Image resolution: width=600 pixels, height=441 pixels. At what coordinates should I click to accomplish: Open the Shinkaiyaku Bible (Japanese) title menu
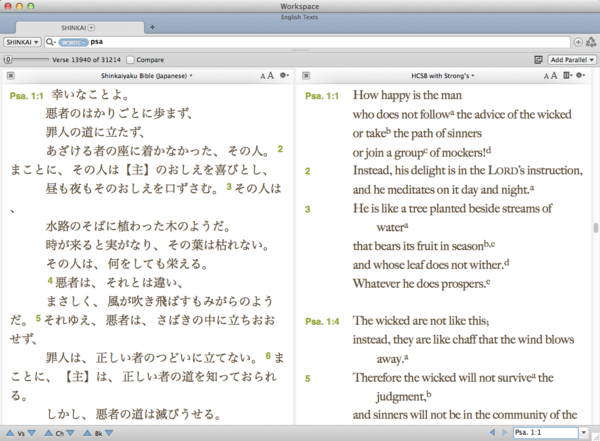coord(147,76)
